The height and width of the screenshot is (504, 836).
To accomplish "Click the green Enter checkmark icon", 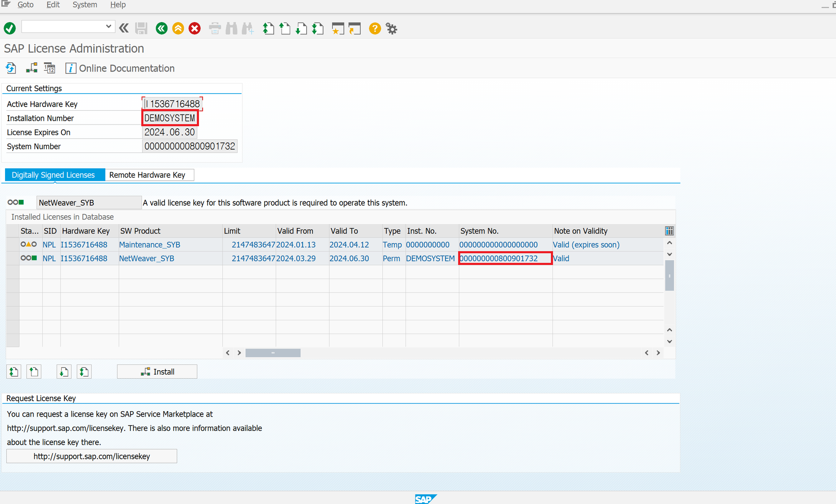I will [x=10, y=28].
